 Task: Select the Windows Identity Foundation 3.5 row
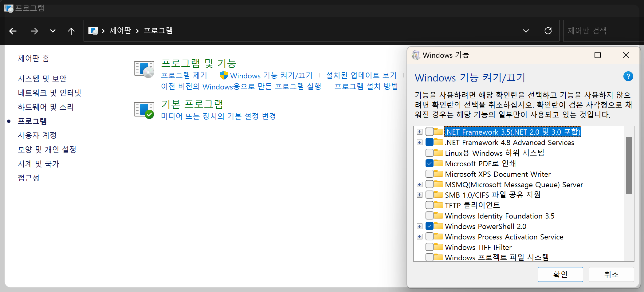click(500, 216)
